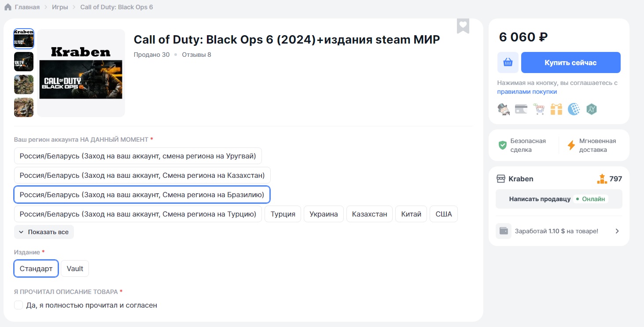Choose region change to Казахстан option
Screen dimensions: 644x327
[x=142, y=175]
